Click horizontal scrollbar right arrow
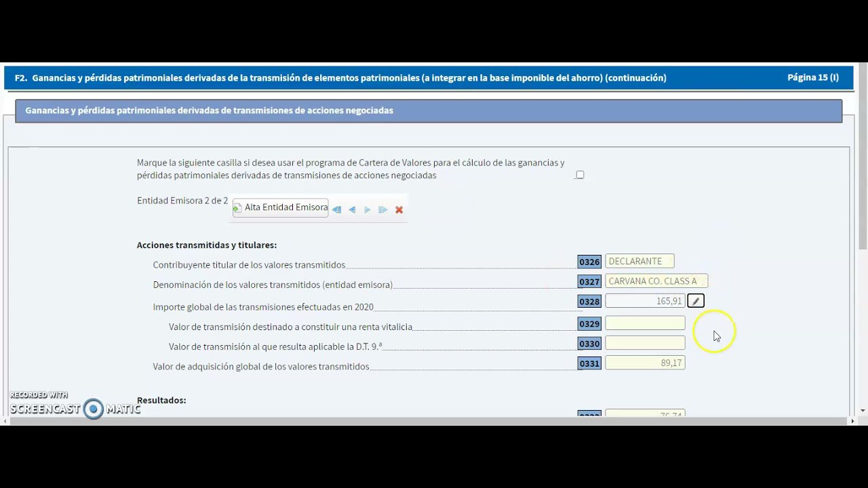This screenshot has height=488, width=868. pyautogui.click(x=852, y=421)
